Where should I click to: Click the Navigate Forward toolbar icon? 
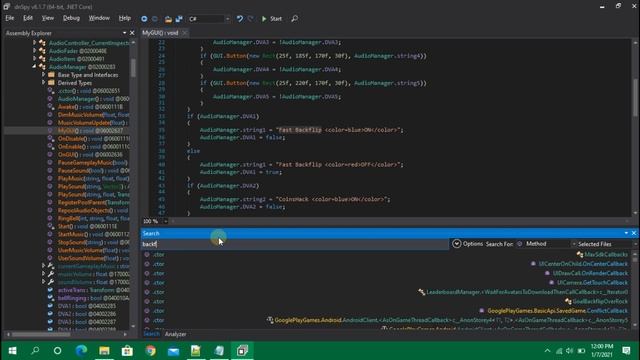[155, 19]
